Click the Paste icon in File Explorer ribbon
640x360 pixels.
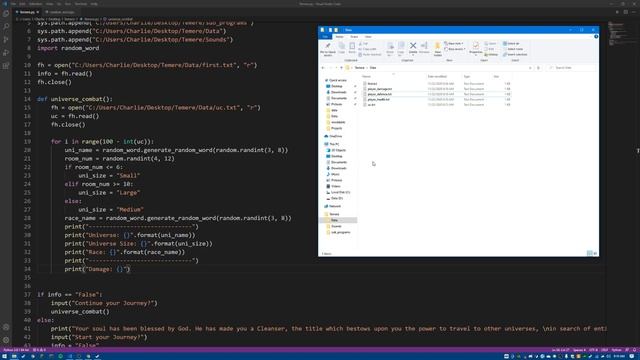point(352,48)
